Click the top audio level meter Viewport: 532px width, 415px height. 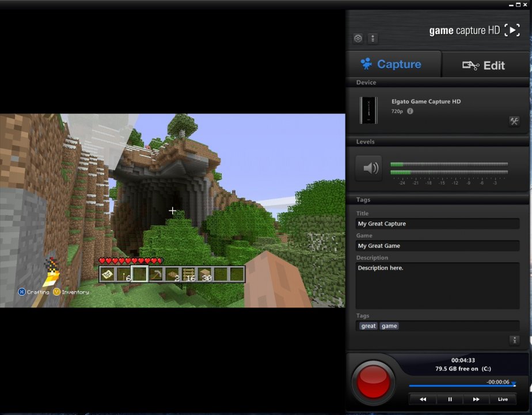tap(449, 164)
